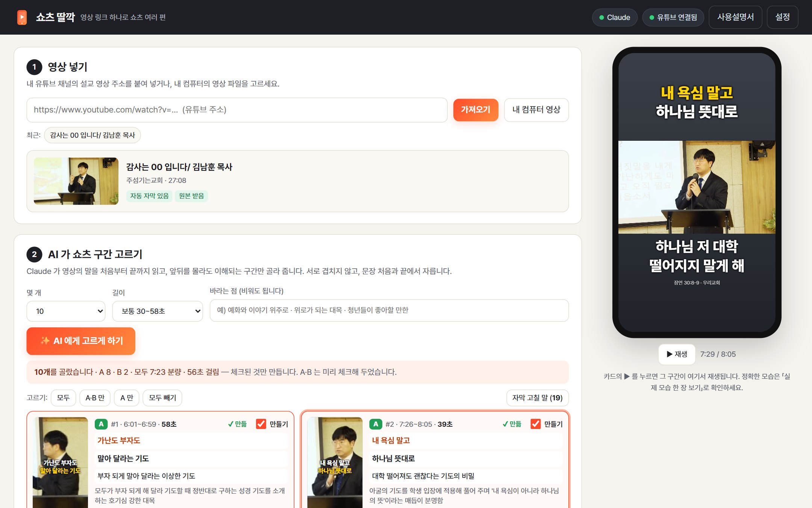Click the 자동 자막 있음 badge
Image resolution: width=812 pixels, height=508 pixels.
149,196
